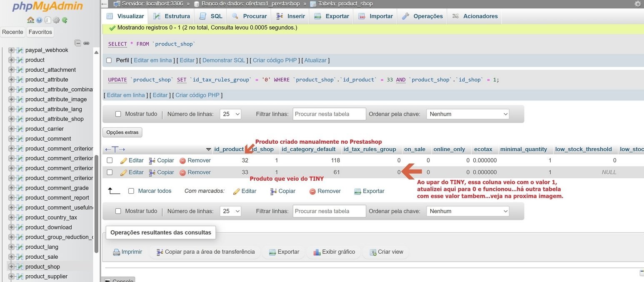This screenshot has height=282, width=644.
Task: Collapse all navigation tree items icon
Action: [77, 43]
